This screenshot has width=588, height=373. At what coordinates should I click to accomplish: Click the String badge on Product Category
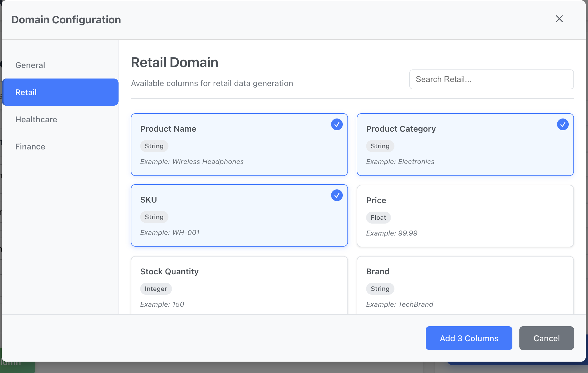380,146
